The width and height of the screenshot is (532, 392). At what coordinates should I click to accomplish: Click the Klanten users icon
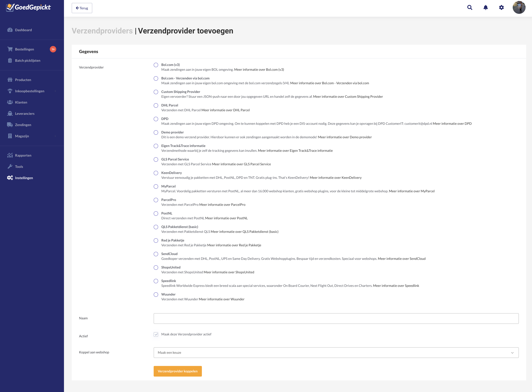click(x=10, y=102)
